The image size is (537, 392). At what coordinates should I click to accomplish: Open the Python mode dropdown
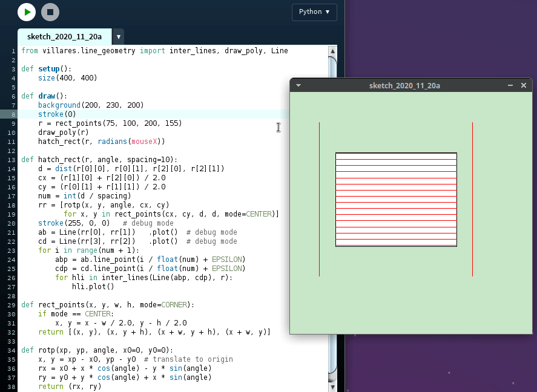314,12
